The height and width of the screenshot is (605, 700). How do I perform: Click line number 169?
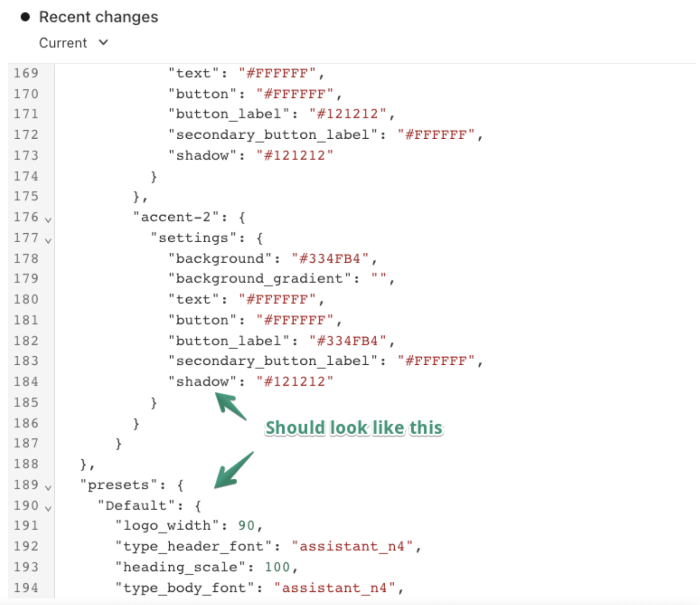[26, 73]
